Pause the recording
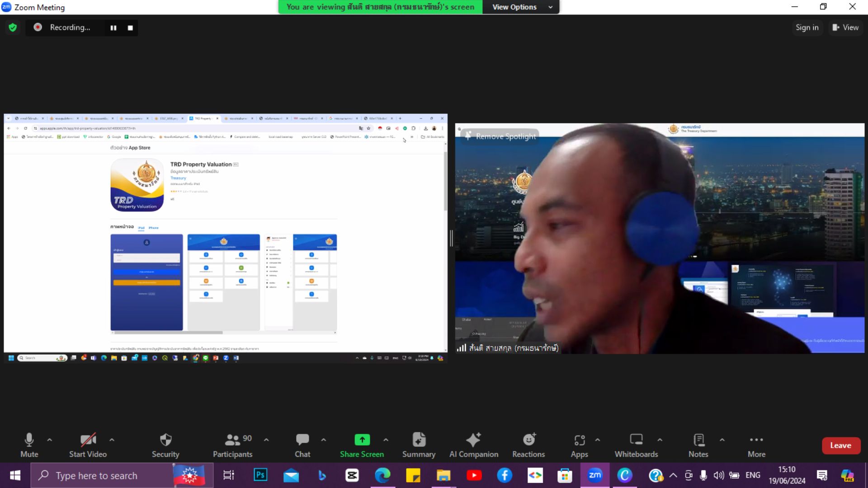This screenshot has height=488, width=868. coord(113,28)
